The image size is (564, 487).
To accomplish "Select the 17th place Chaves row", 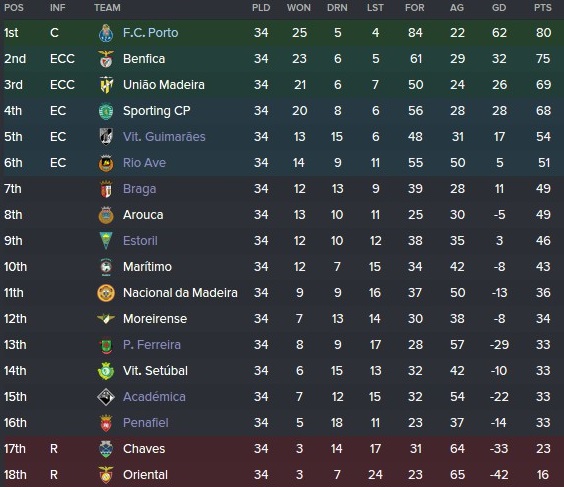I will (282, 449).
